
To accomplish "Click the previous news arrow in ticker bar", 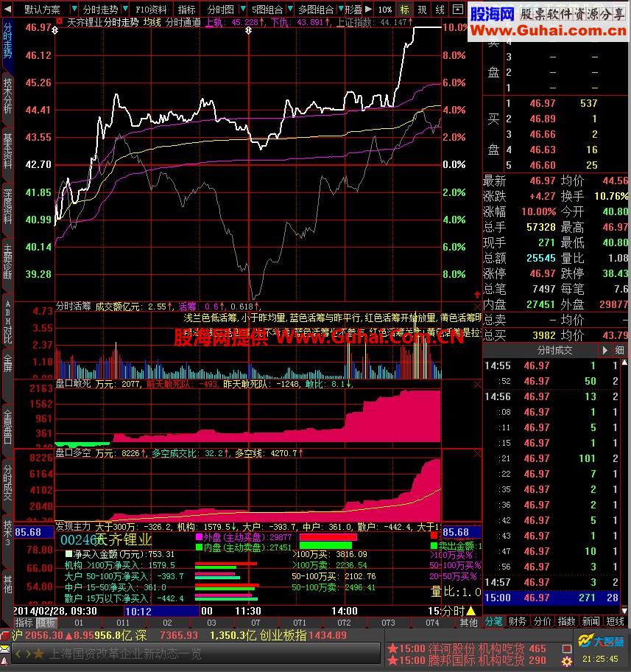I will pos(18,654).
